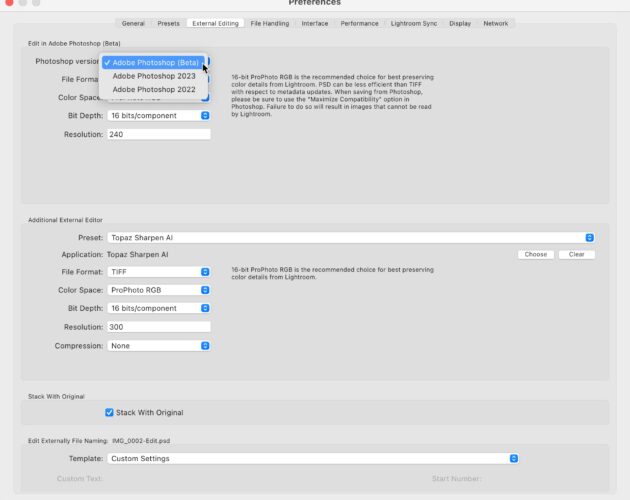
Task: Open the Preset dropdown showing Topaz Sharpen AI
Action: click(351, 238)
